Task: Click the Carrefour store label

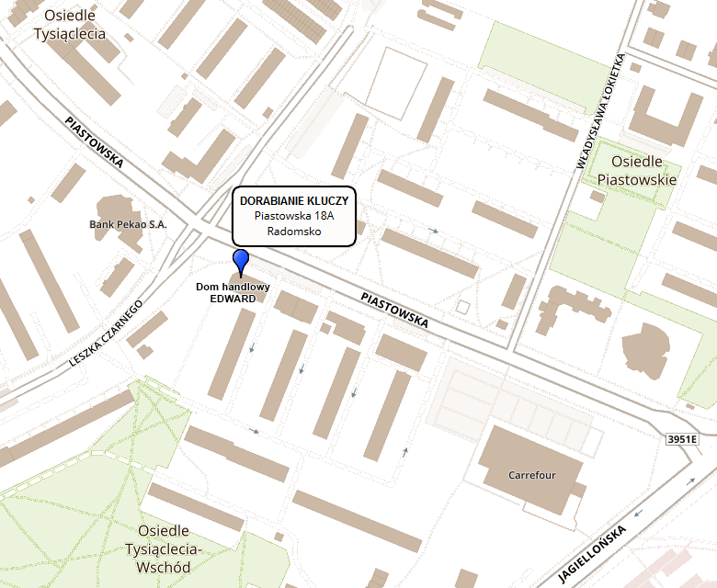Action: pyautogui.click(x=532, y=476)
